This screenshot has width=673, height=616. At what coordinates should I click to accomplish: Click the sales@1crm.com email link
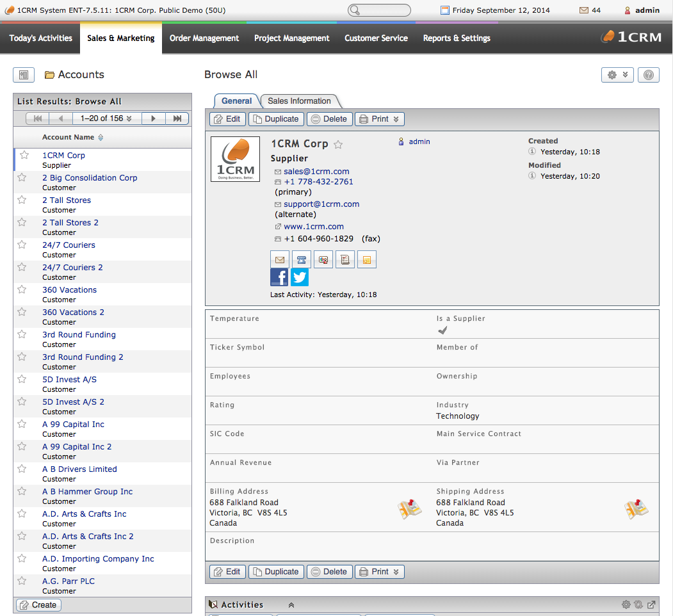(316, 171)
